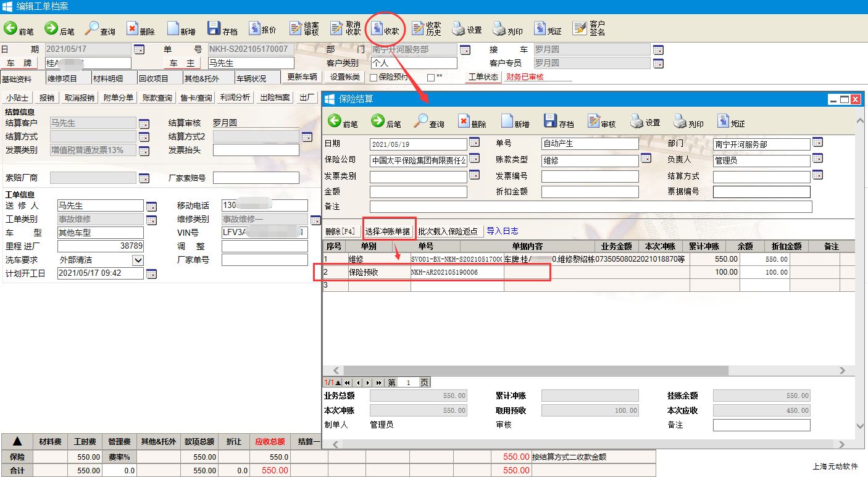Tick the checkbox labeled **
Image resolution: width=868 pixels, height=477 pixels.
431,78
